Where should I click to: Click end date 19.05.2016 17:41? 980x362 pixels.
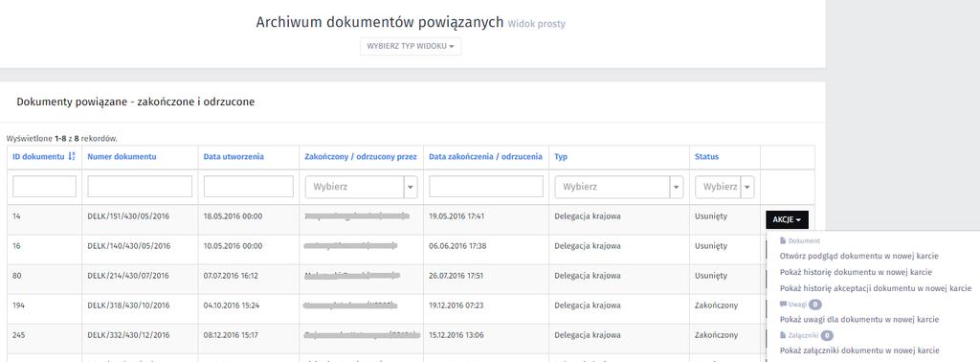click(457, 216)
